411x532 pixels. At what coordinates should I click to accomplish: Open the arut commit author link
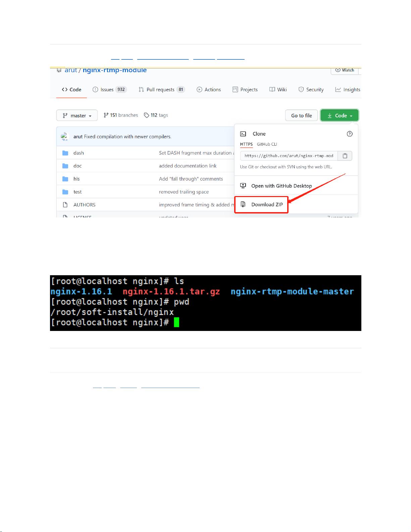78,137
